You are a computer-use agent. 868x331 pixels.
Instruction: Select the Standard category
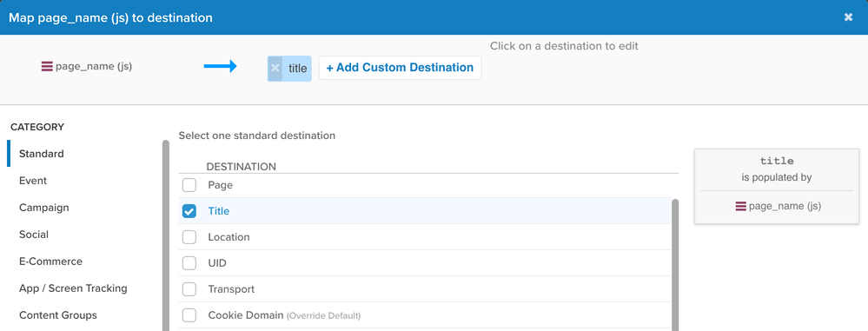(41, 154)
